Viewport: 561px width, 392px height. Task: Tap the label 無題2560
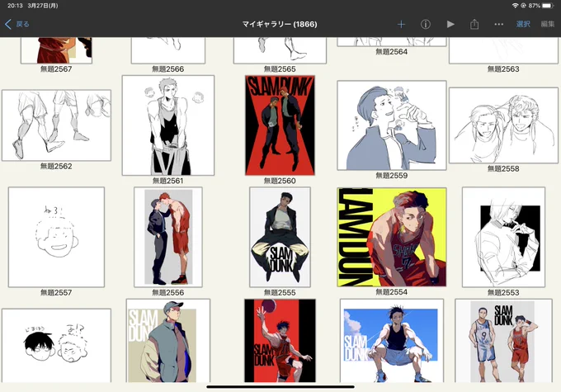(x=280, y=181)
